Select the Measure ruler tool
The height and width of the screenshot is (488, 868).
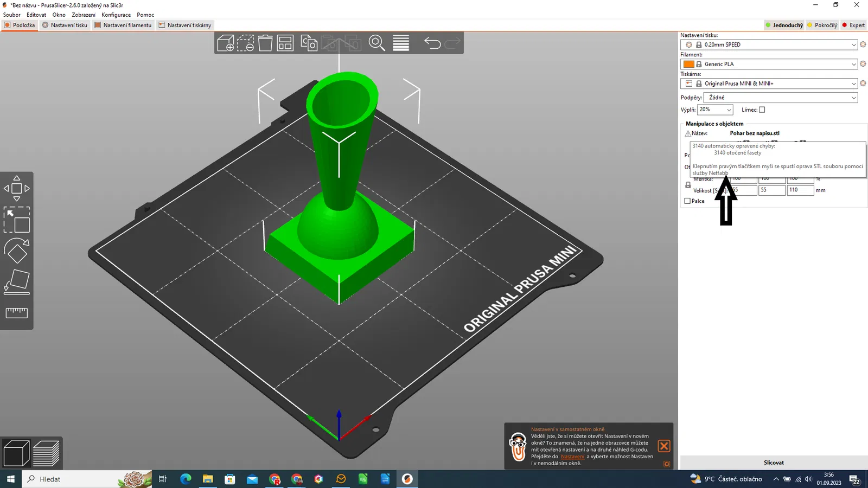(x=17, y=312)
